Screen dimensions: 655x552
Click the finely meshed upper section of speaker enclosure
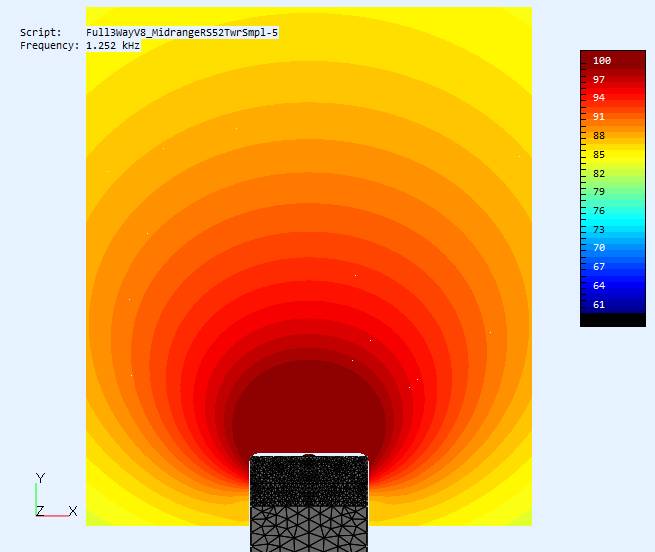point(309,481)
